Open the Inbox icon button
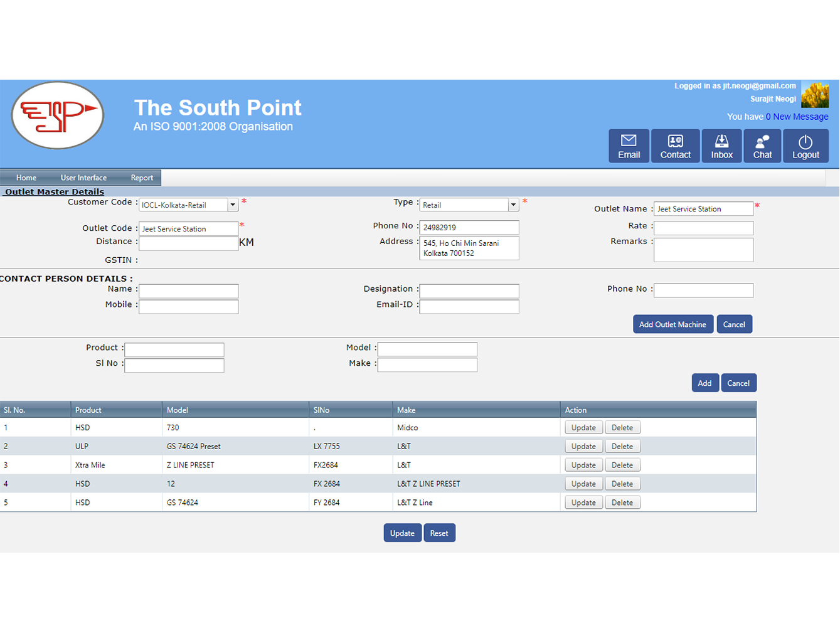The height and width of the screenshot is (633, 840). 721,146
